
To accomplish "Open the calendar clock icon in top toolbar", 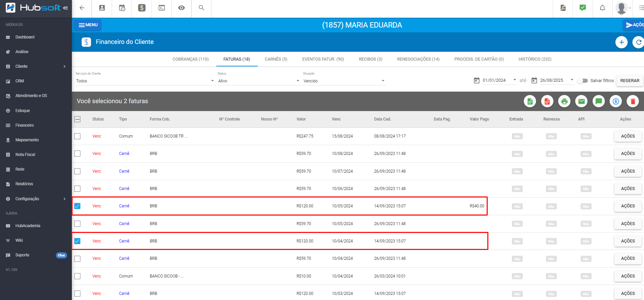I will coord(122,8).
